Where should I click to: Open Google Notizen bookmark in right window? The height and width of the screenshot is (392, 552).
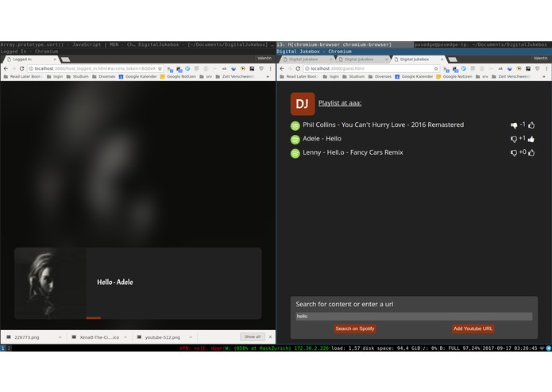(x=454, y=76)
